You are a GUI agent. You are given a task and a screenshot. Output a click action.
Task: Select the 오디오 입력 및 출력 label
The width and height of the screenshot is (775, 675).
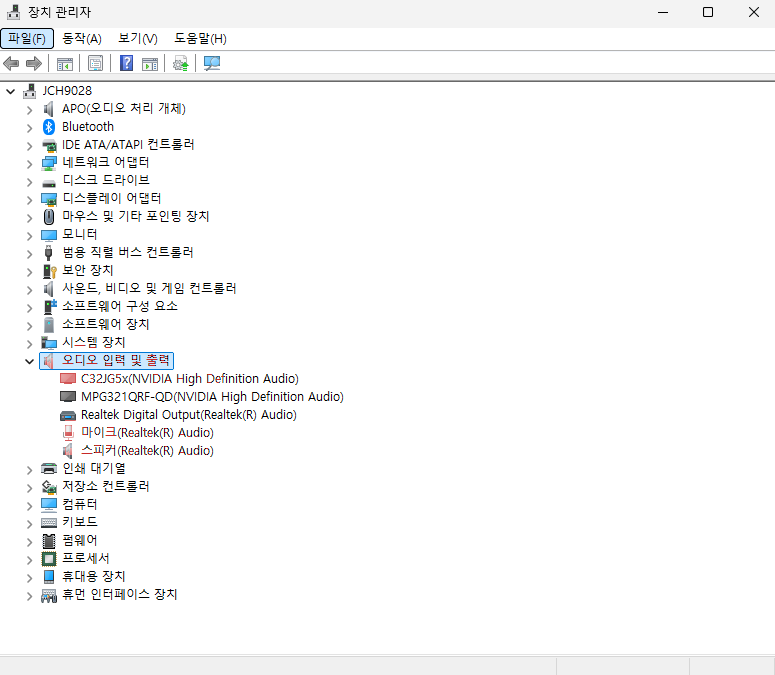116,360
